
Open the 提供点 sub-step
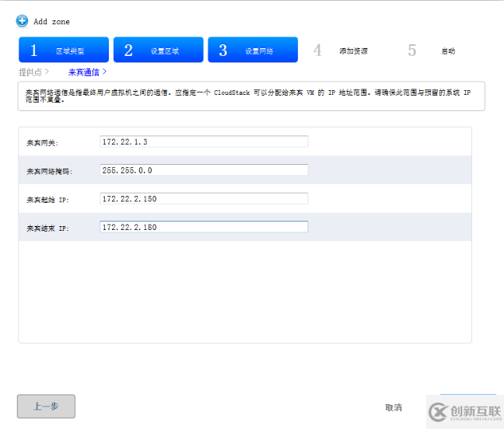(x=30, y=72)
